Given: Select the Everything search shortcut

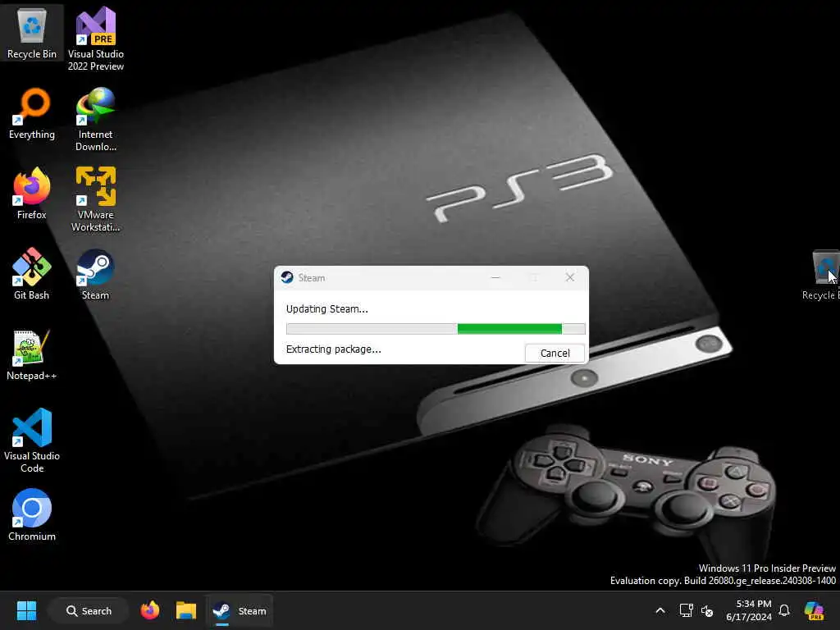Looking at the screenshot, I should [32, 113].
